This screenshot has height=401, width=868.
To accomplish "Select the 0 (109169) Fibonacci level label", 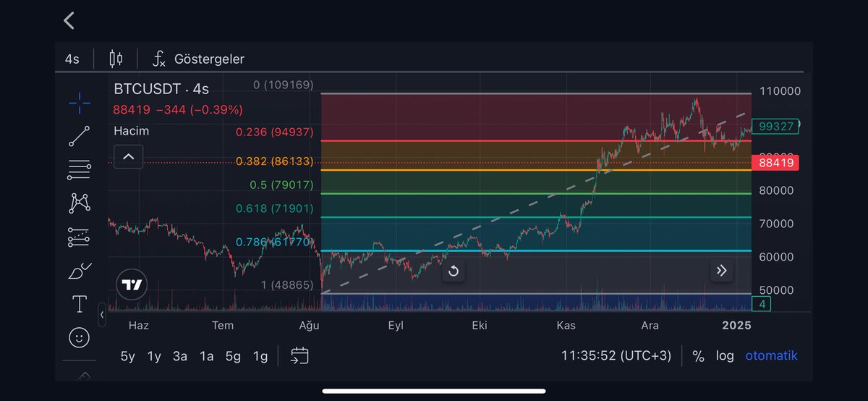I will point(283,85).
